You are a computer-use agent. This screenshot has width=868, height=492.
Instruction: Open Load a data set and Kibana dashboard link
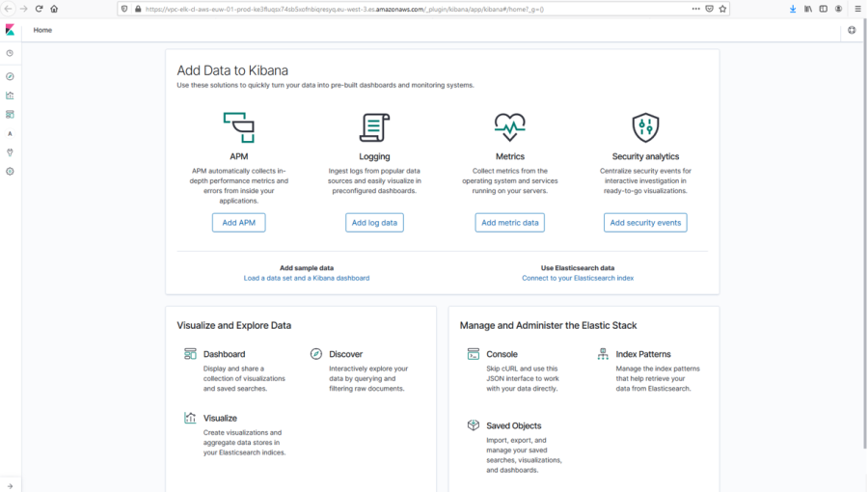(307, 278)
